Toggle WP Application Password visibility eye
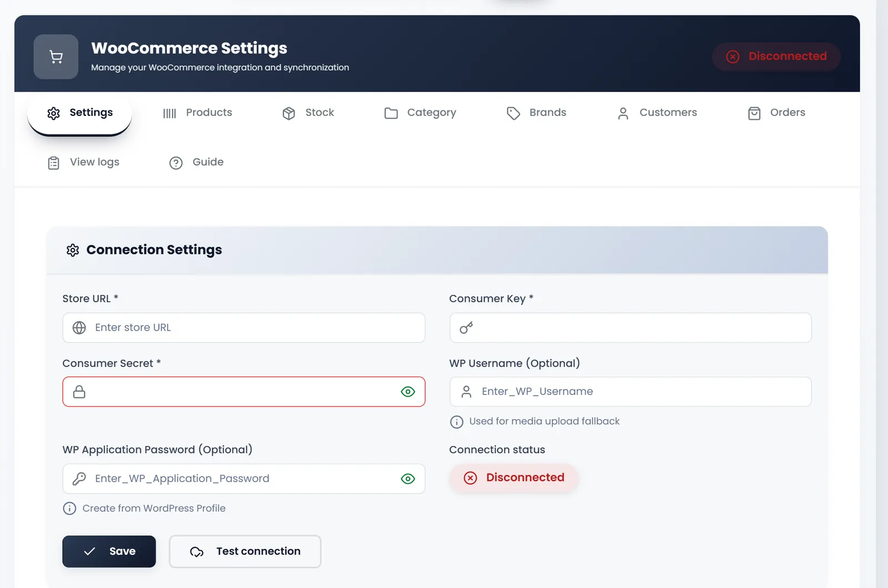This screenshot has width=888, height=588. point(408,479)
